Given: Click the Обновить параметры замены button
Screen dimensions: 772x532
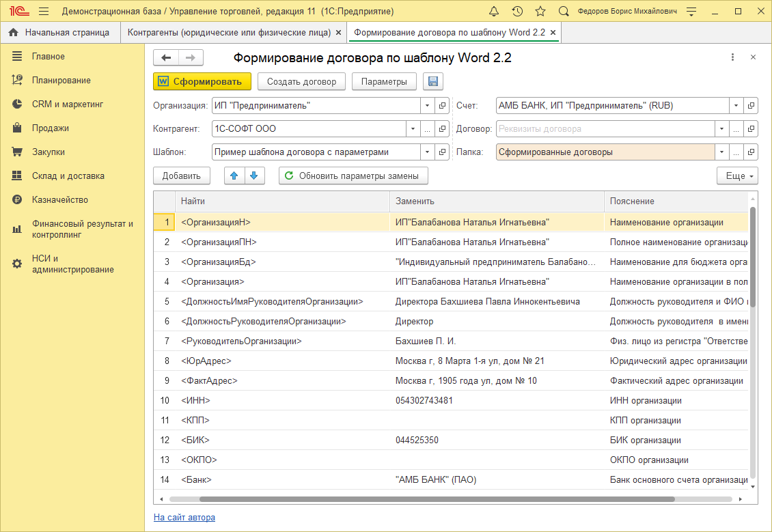Looking at the screenshot, I should point(353,176).
